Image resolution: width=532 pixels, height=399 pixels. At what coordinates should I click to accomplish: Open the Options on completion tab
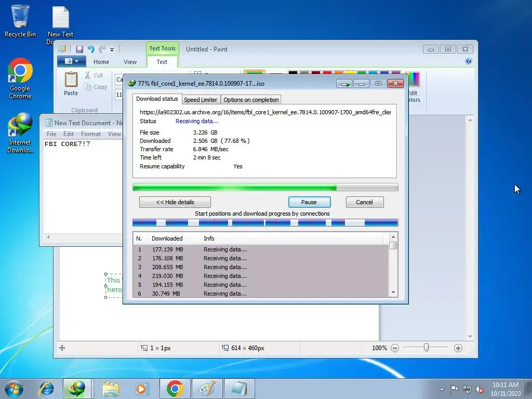(251, 100)
